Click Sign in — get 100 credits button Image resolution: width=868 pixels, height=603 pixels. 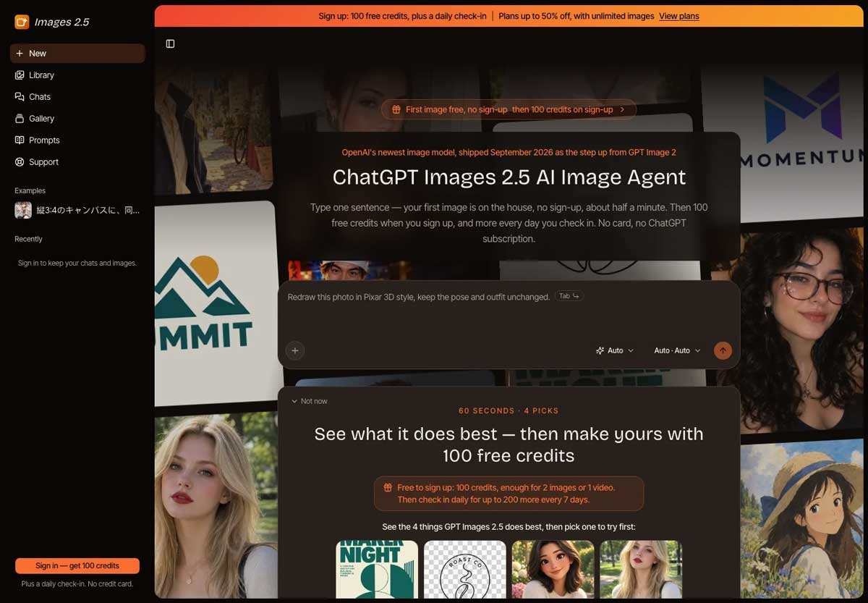pyautogui.click(x=77, y=566)
